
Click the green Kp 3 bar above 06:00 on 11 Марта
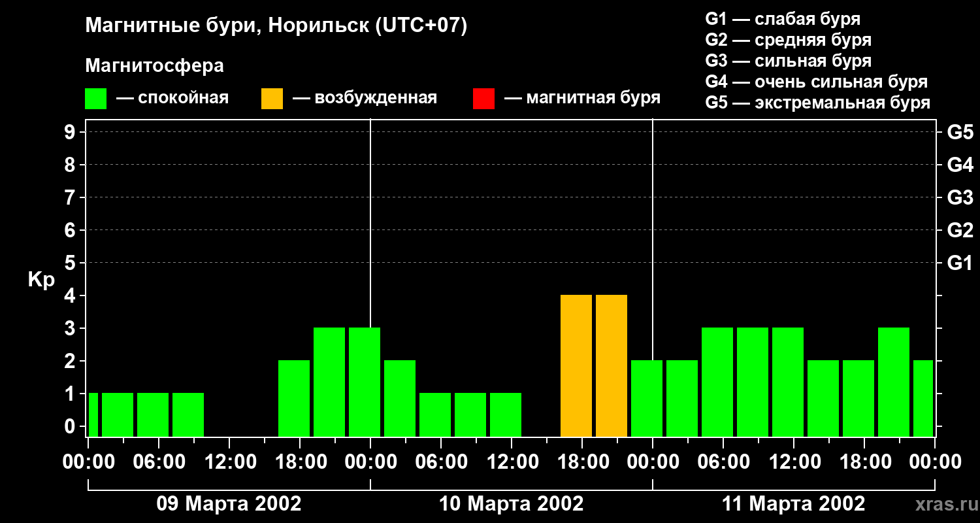717,382
